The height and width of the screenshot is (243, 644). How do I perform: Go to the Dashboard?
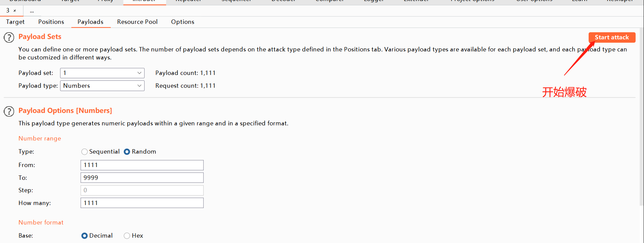[x=25, y=1]
